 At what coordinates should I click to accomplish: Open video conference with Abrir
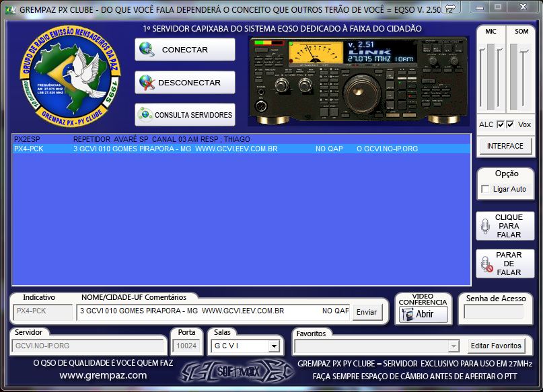pyautogui.click(x=423, y=314)
